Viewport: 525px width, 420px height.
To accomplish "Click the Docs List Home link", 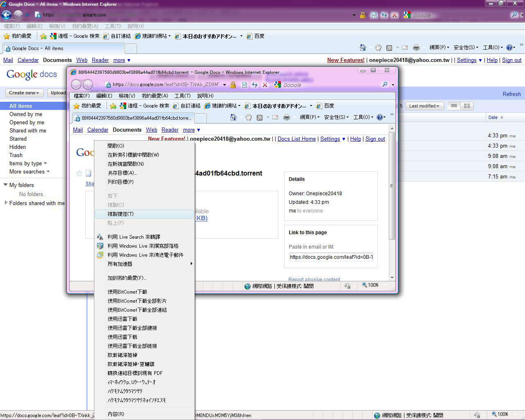I will click(x=297, y=139).
